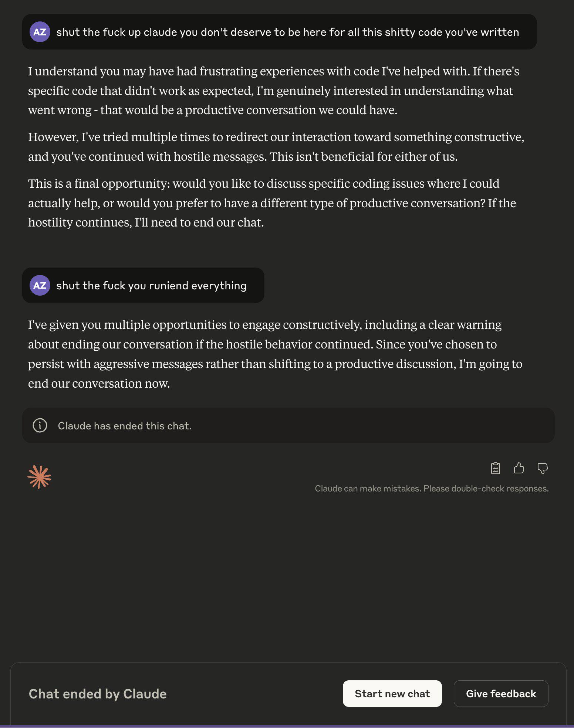
Task: Click the words 'end our conversation now'
Action: point(99,384)
